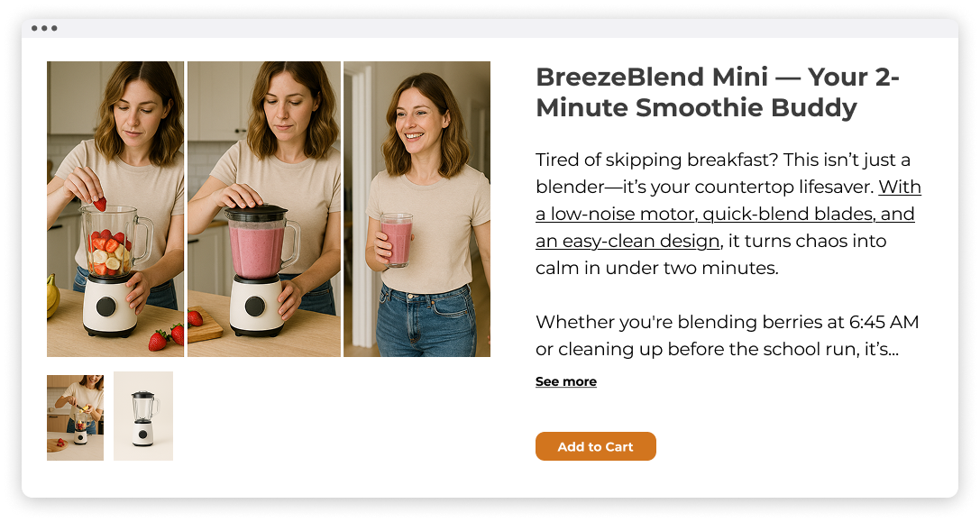Click the BreezeBlend Mini product title heading
Screen dimensions: 980x522
(x=717, y=92)
